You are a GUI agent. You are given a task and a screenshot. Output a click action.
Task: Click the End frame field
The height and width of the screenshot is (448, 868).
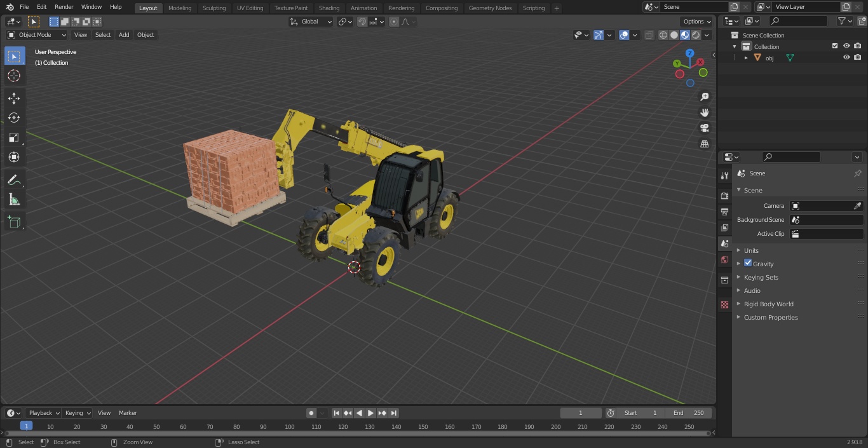click(x=689, y=413)
